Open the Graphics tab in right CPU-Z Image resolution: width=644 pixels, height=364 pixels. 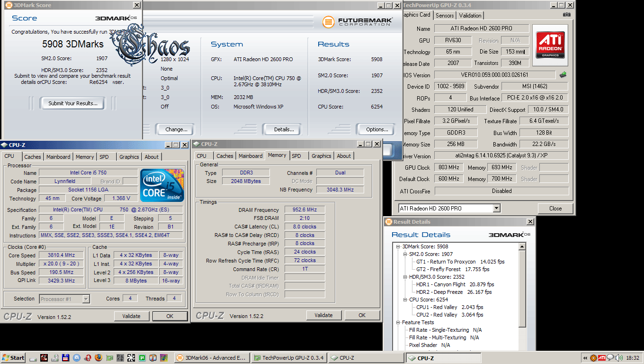(x=322, y=156)
